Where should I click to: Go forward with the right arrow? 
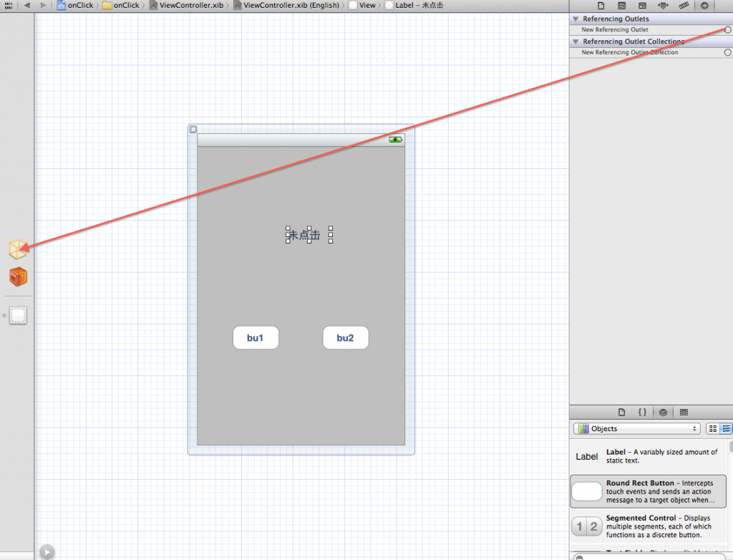pyautogui.click(x=43, y=5)
